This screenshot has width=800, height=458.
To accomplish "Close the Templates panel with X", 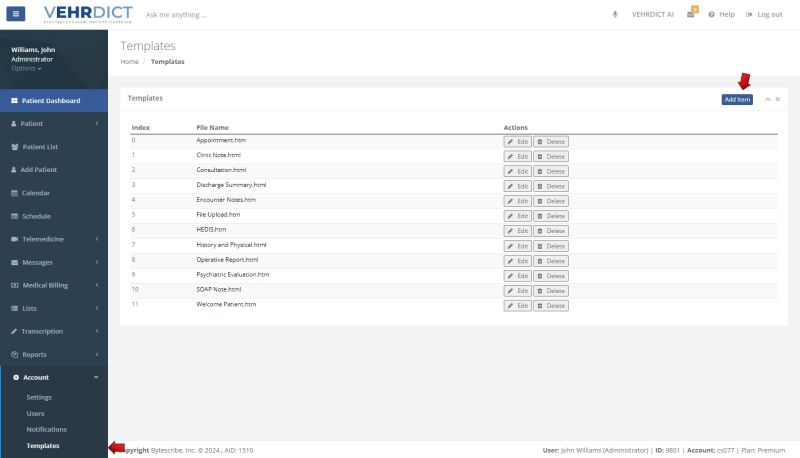I will [778, 99].
